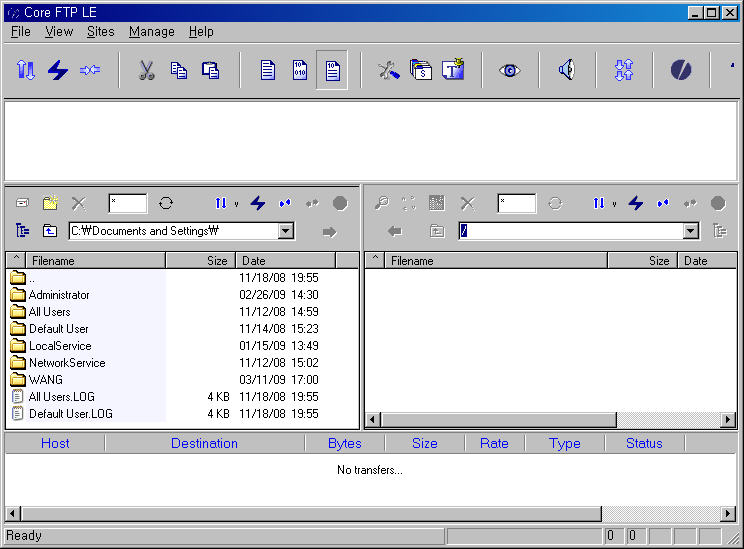Go up one folder in local pane
The image size is (744, 549).
[x=50, y=231]
